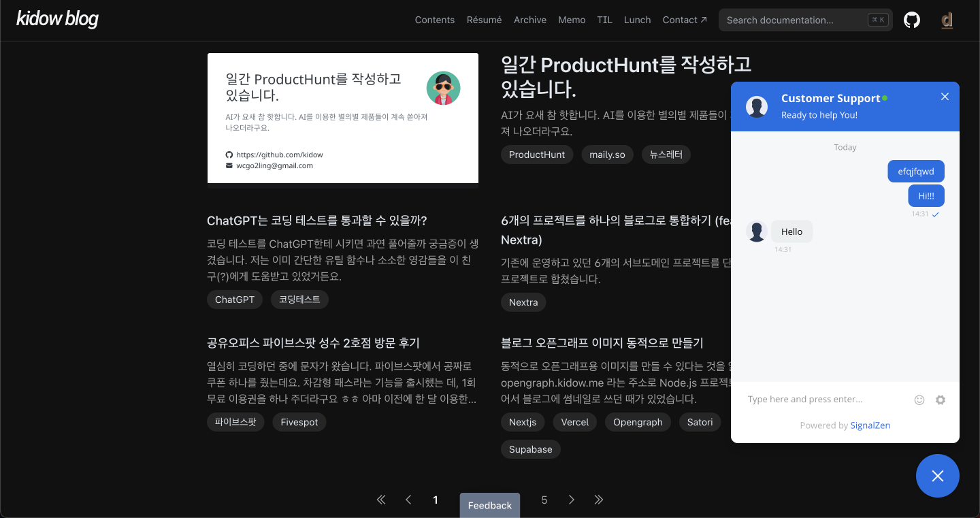Select the 코딩테스트 tag

point(299,300)
